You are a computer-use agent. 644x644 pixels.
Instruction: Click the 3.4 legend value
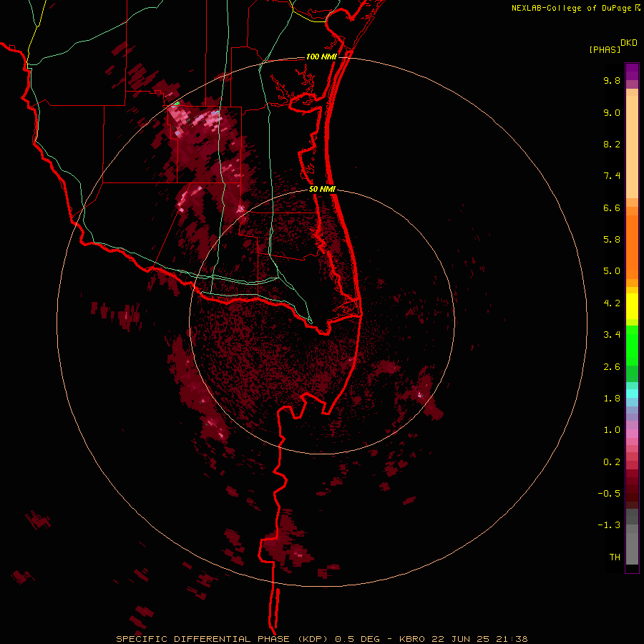(612, 335)
